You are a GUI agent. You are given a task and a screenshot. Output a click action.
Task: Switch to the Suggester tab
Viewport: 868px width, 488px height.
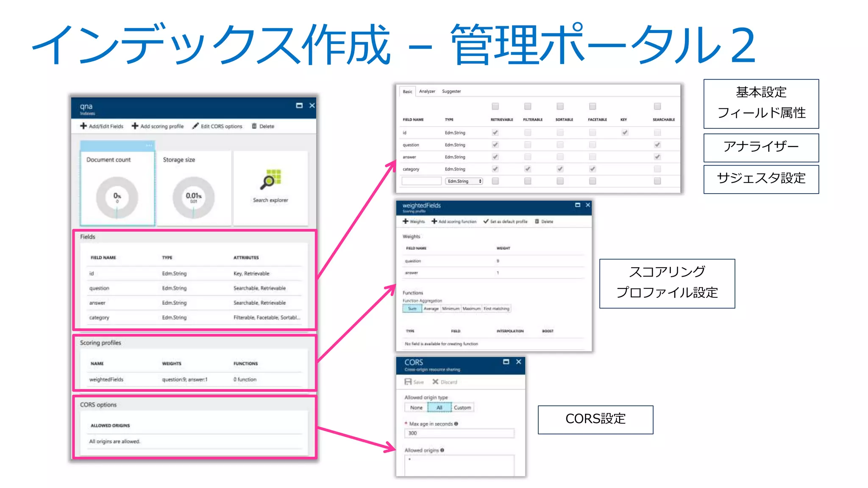point(451,91)
